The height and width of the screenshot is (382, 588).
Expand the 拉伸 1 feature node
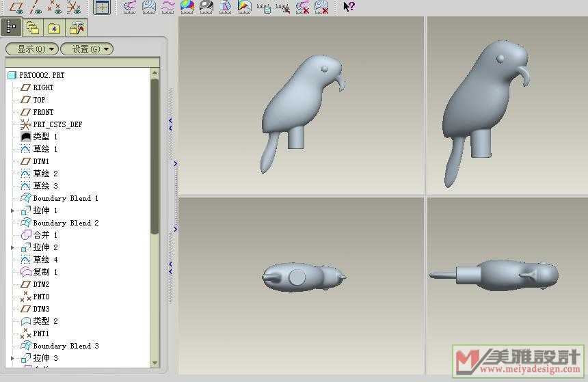pos(12,210)
